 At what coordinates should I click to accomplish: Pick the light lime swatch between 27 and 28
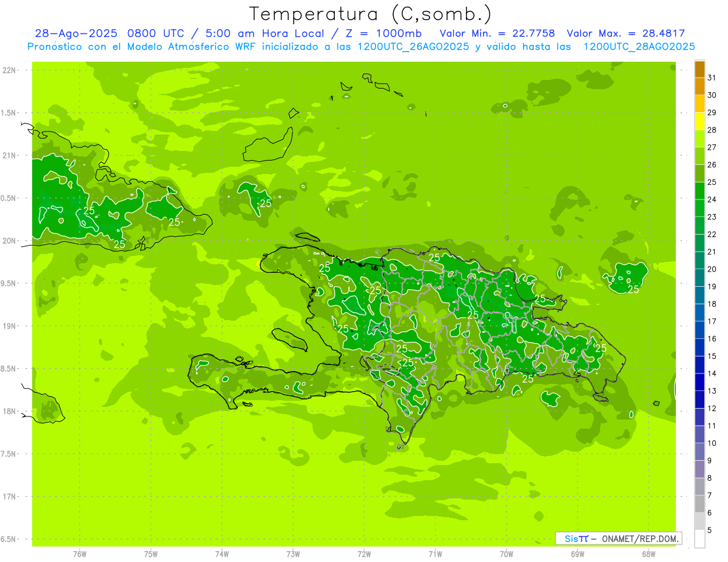click(699, 139)
